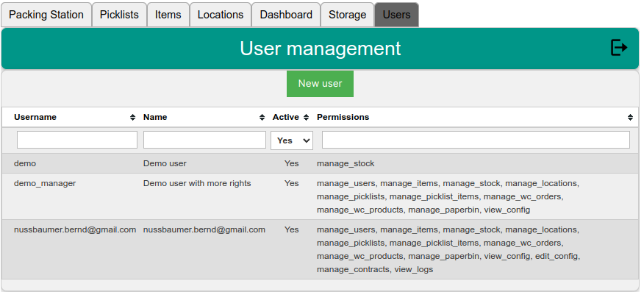Focus the Username filter input field
Viewport: 644px width, 292px height.
click(77, 140)
